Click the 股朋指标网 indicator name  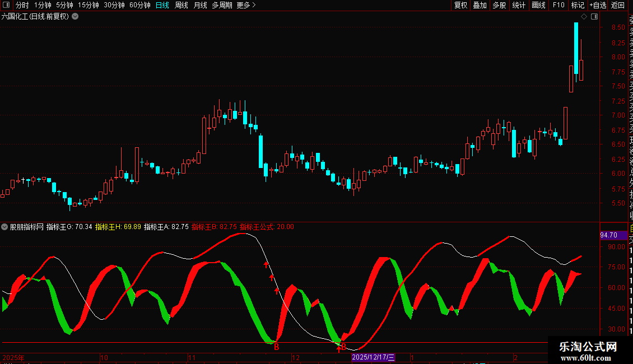click(x=27, y=227)
